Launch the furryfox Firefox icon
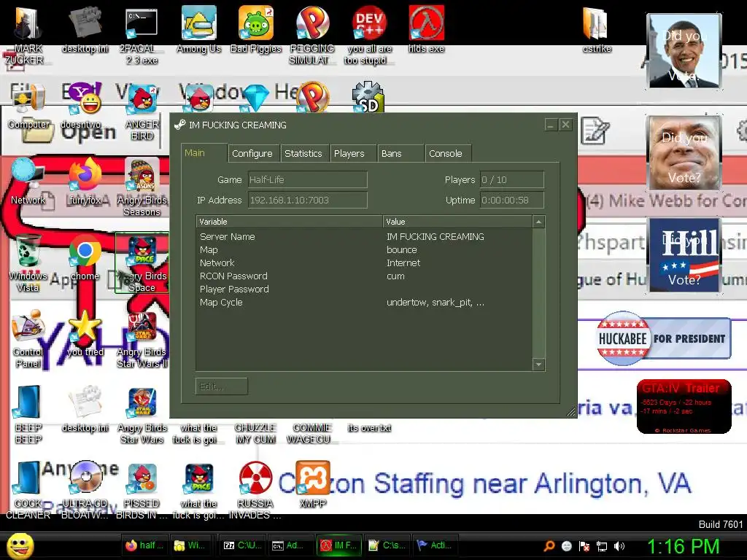The width and height of the screenshot is (747, 560). click(x=85, y=175)
